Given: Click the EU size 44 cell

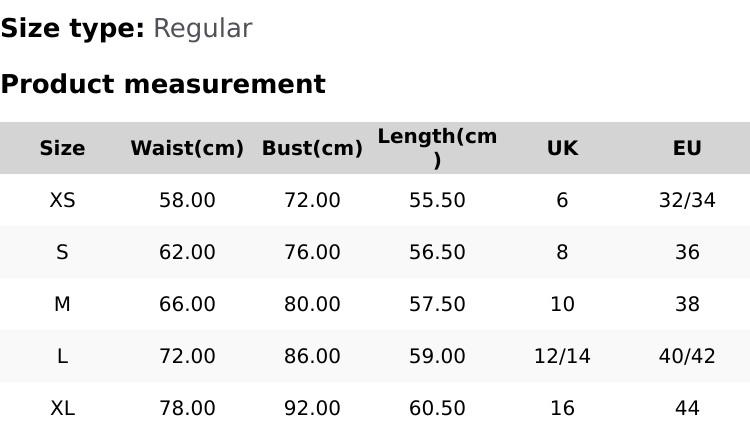Looking at the screenshot, I should click(x=687, y=408).
